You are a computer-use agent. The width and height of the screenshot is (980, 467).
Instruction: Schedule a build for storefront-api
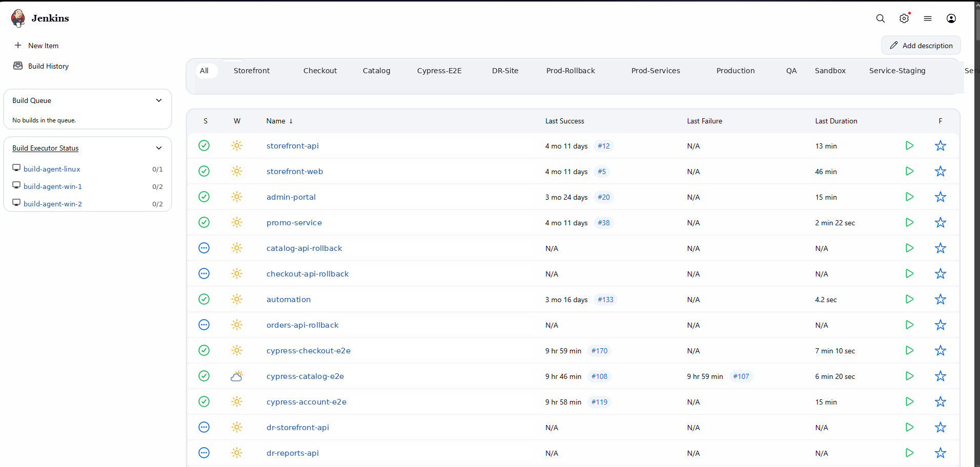point(910,146)
